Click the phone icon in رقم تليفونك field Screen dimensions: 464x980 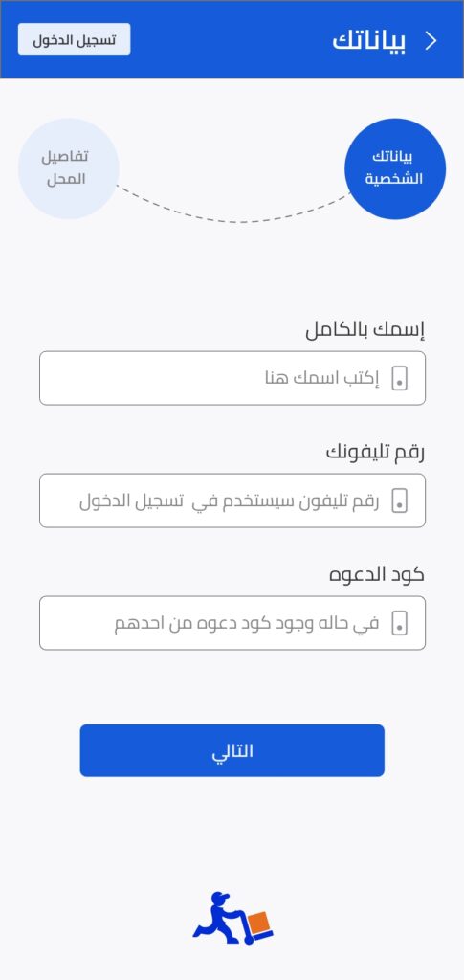[400, 501]
